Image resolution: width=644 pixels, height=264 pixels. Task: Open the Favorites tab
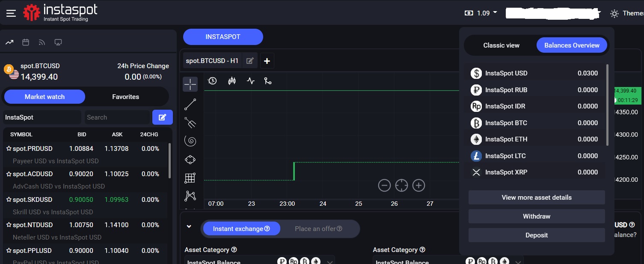click(125, 97)
